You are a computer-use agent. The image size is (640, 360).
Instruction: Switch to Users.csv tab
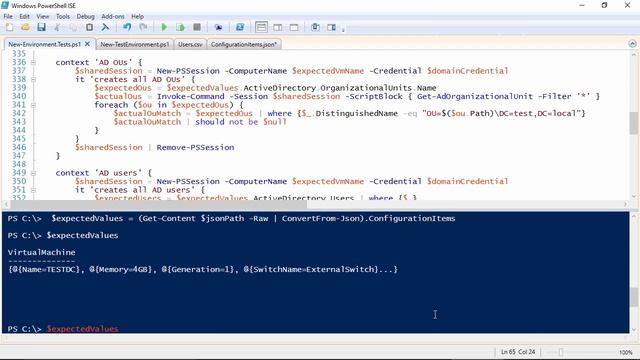pyautogui.click(x=190, y=44)
